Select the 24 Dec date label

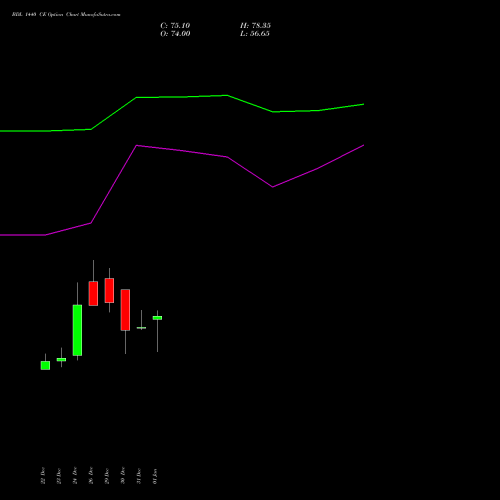(75, 476)
